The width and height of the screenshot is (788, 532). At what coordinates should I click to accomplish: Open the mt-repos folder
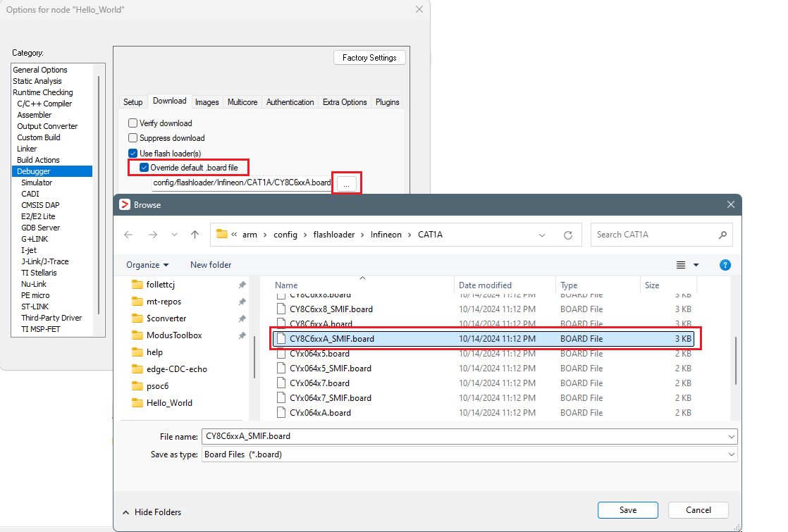click(164, 302)
